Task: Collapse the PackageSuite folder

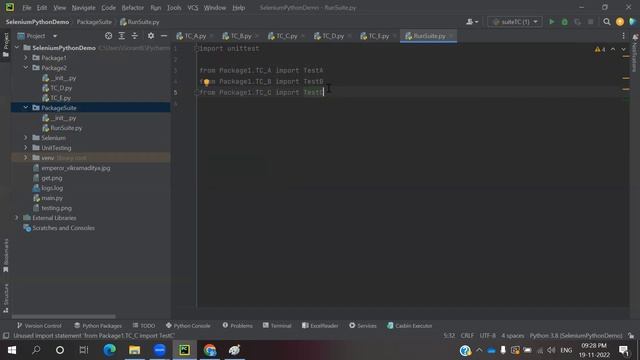Action: click(26, 108)
